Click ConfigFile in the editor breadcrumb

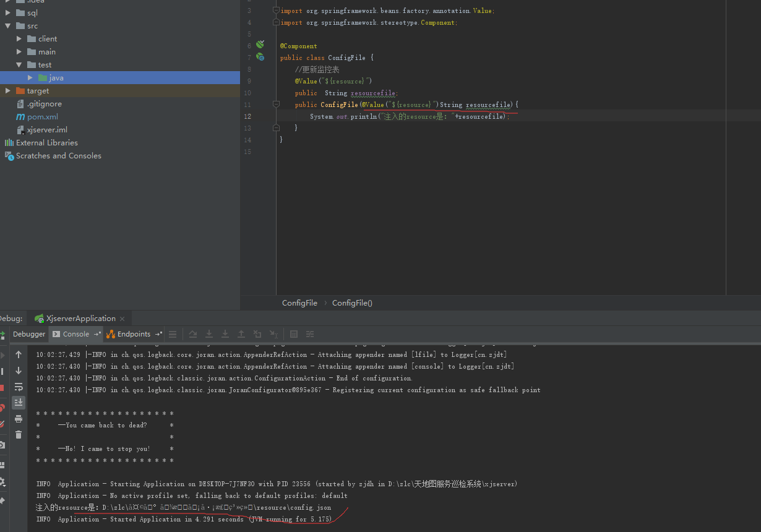coord(299,303)
